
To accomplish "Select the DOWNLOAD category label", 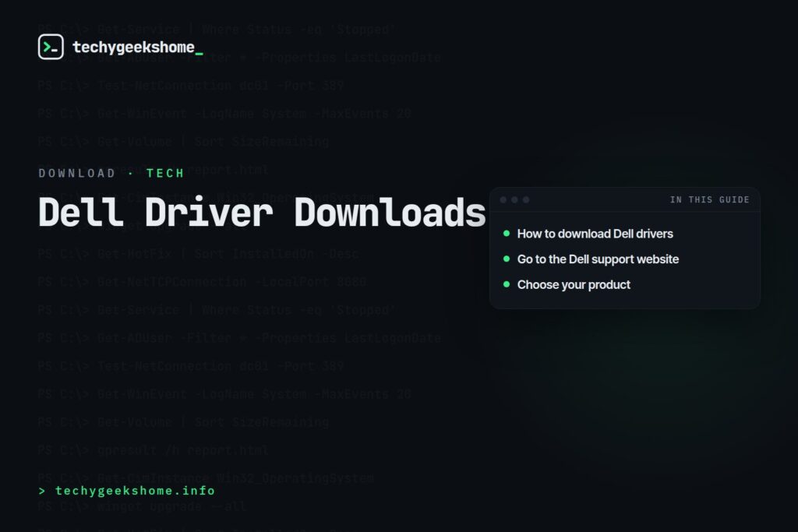I will tap(77, 174).
